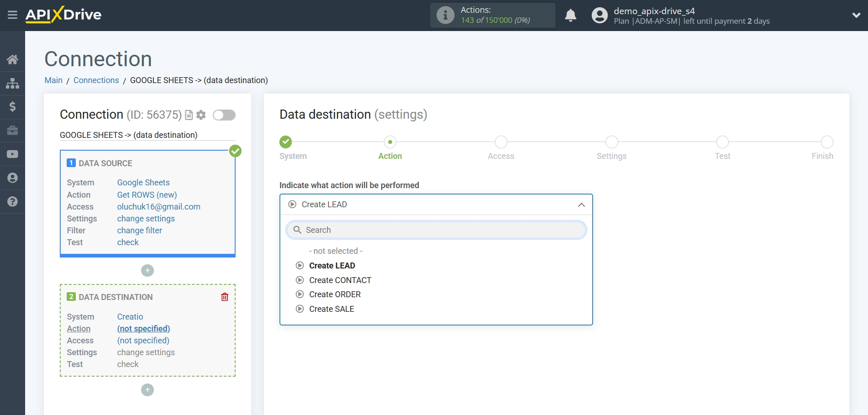Delete the Data Destination block with trash icon
This screenshot has height=415, width=868.
pyautogui.click(x=225, y=297)
